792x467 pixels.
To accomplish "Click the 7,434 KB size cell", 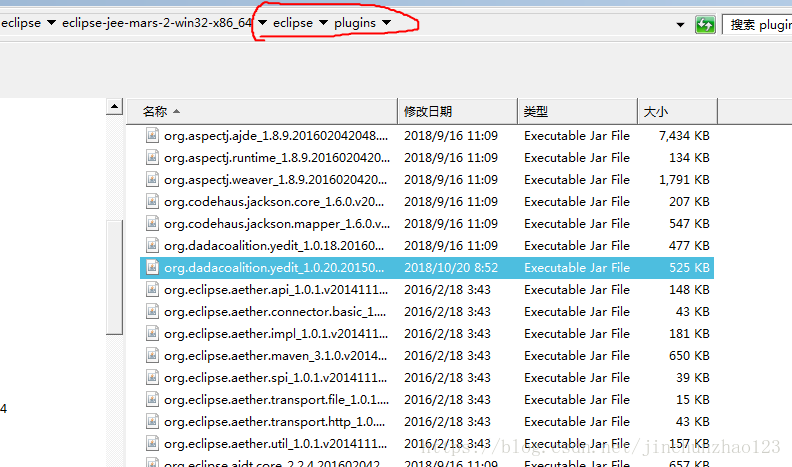I will pyautogui.click(x=684, y=136).
